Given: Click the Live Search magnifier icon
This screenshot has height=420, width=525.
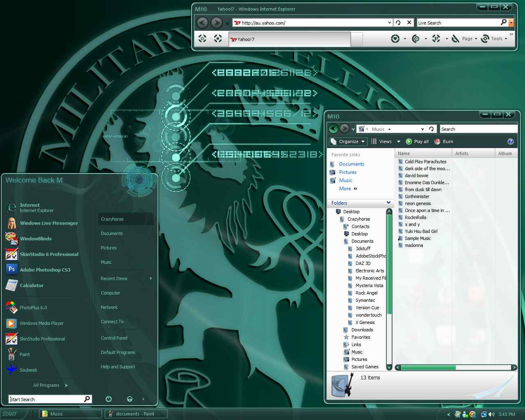Looking at the screenshot, I should pyautogui.click(x=504, y=23).
